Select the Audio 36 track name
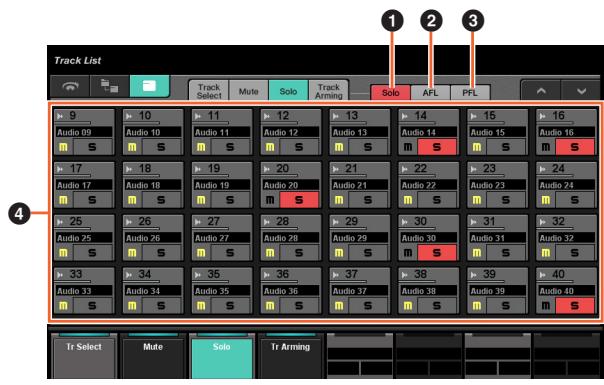The image size is (604, 385). click(x=291, y=291)
